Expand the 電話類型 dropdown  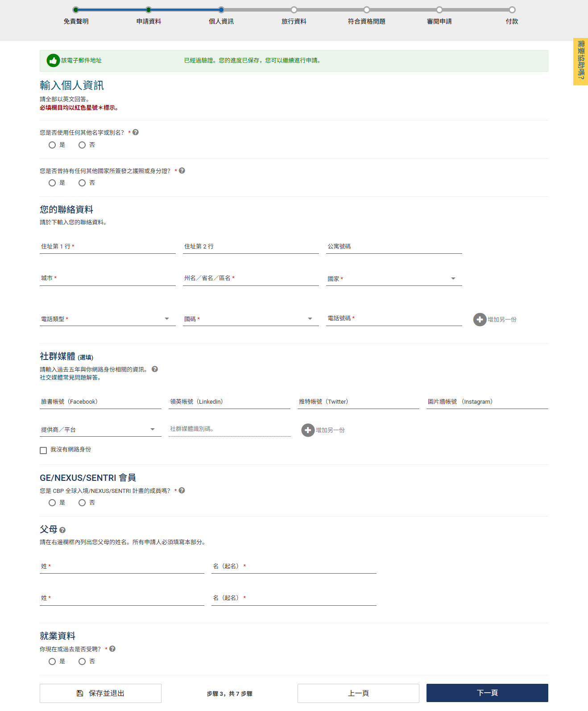[107, 319]
